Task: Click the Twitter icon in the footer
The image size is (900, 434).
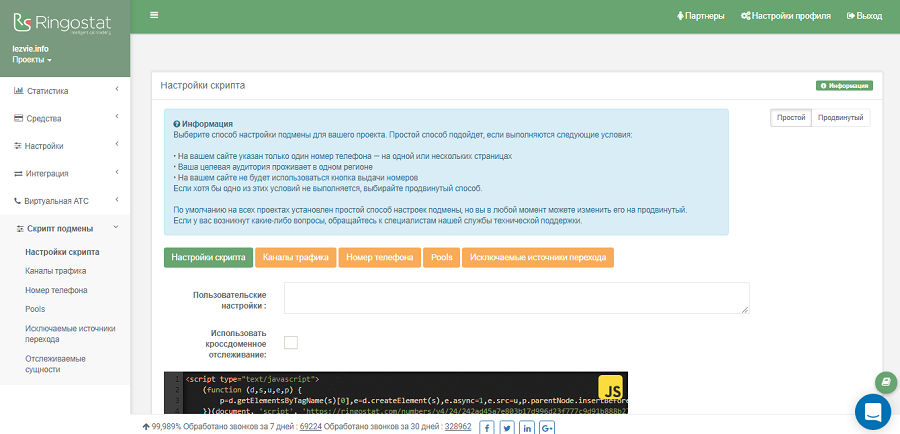Action: pos(506,428)
